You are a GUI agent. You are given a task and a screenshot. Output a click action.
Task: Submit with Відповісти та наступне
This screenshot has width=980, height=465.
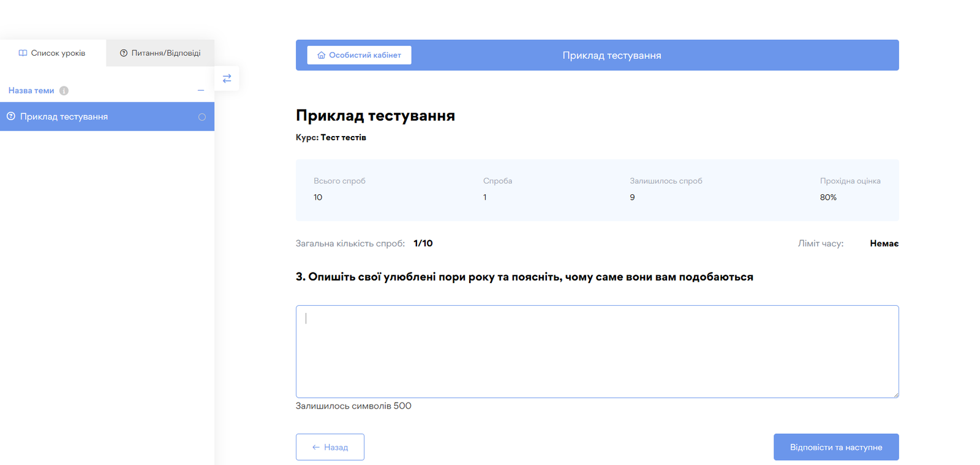pyautogui.click(x=835, y=447)
